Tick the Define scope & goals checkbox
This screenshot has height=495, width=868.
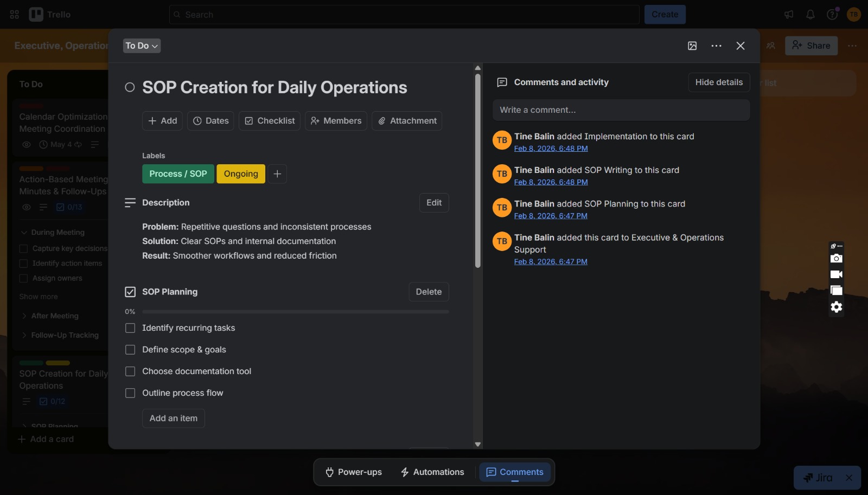130,350
